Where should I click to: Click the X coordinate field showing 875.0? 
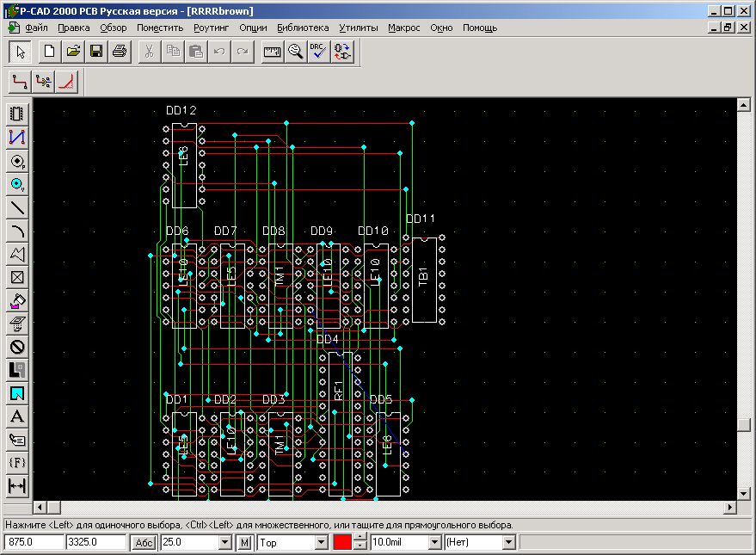(34, 542)
